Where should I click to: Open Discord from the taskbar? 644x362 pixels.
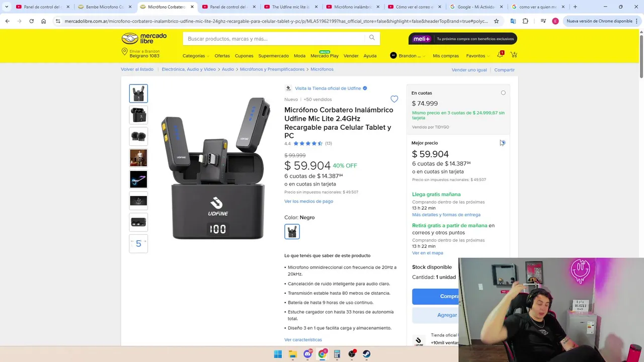click(307, 354)
